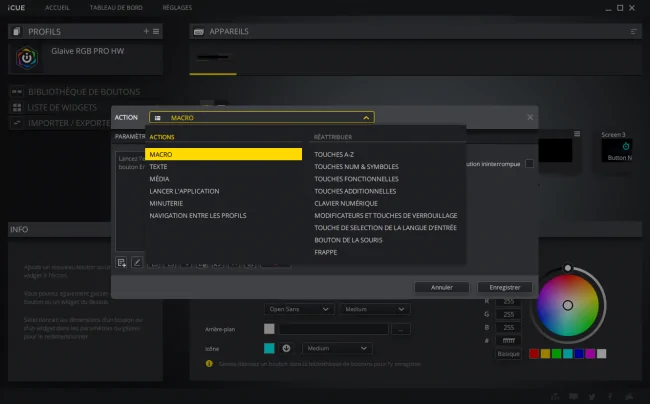The width and height of the screenshot is (650, 404).
Task: Click the add profile plus icon
Action: point(146,31)
